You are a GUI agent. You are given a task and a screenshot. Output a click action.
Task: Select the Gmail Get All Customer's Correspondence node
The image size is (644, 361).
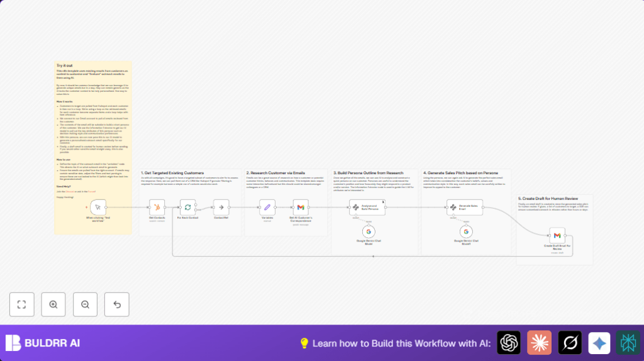click(301, 207)
